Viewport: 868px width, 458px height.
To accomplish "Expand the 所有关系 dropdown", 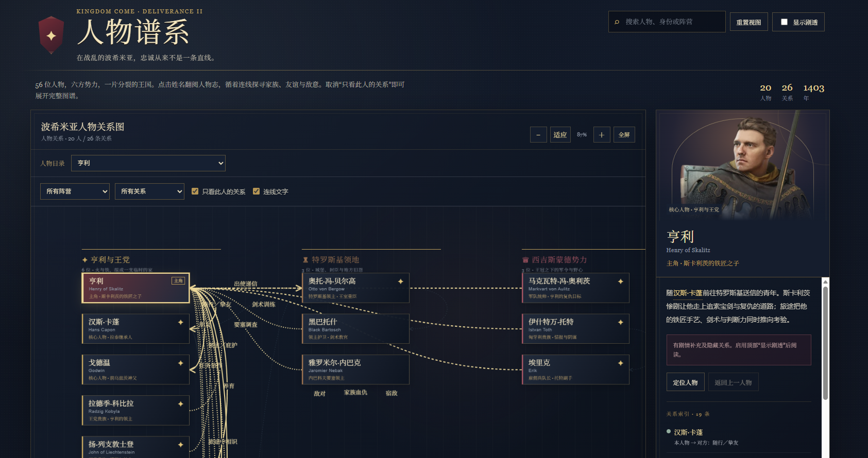I will [x=149, y=191].
